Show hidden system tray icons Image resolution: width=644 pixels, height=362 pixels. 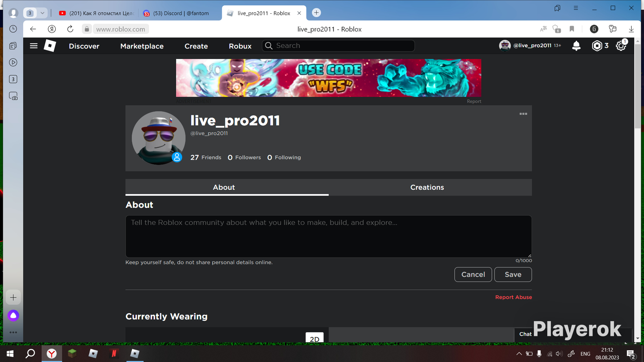pos(519,354)
